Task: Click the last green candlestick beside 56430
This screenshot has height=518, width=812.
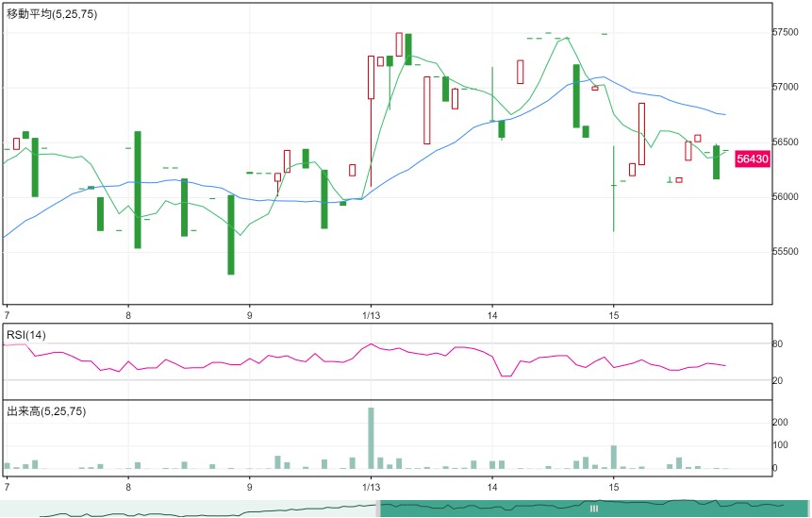Action: click(x=716, y=162)
